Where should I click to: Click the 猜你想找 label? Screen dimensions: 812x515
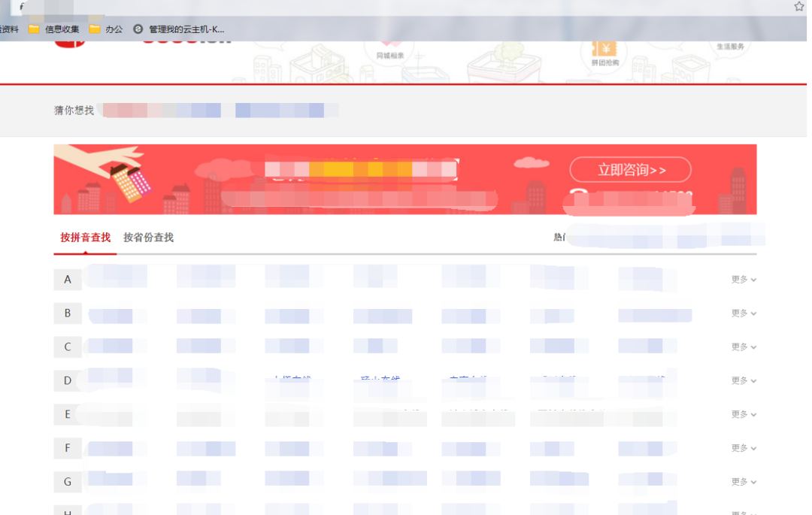coord(74,111)
